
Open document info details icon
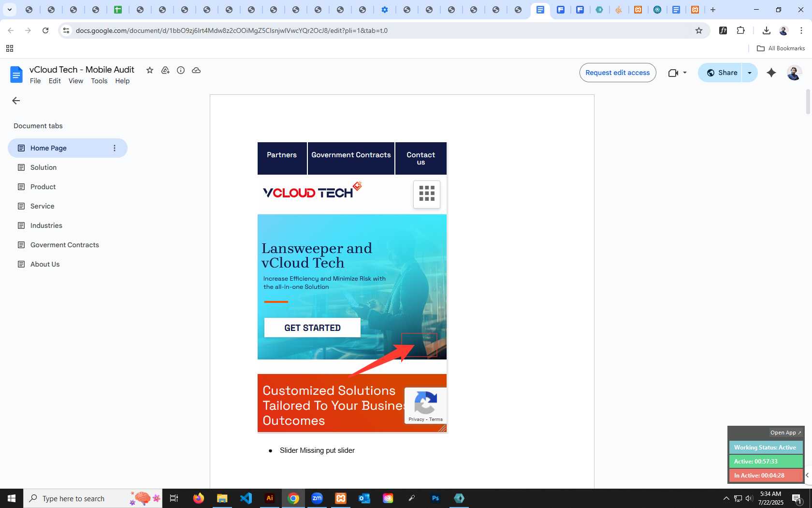click(x=181, y=70)
